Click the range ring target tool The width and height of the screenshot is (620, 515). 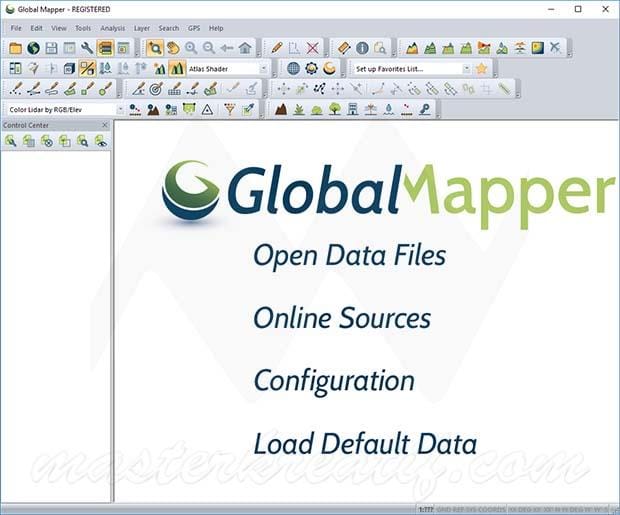pyautogui.click(x=156, y=89)
